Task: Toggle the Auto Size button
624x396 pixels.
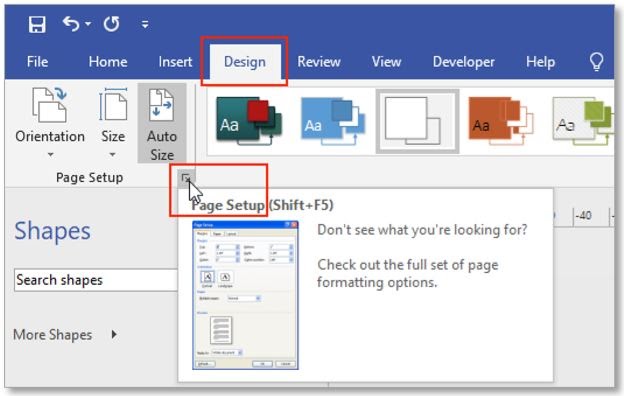Action: pos(162,123)
